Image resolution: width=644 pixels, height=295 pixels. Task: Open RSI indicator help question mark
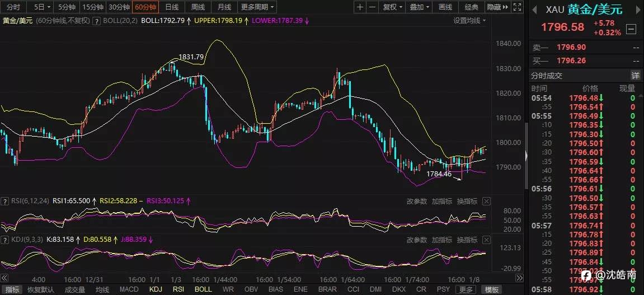tap(5, 201)
